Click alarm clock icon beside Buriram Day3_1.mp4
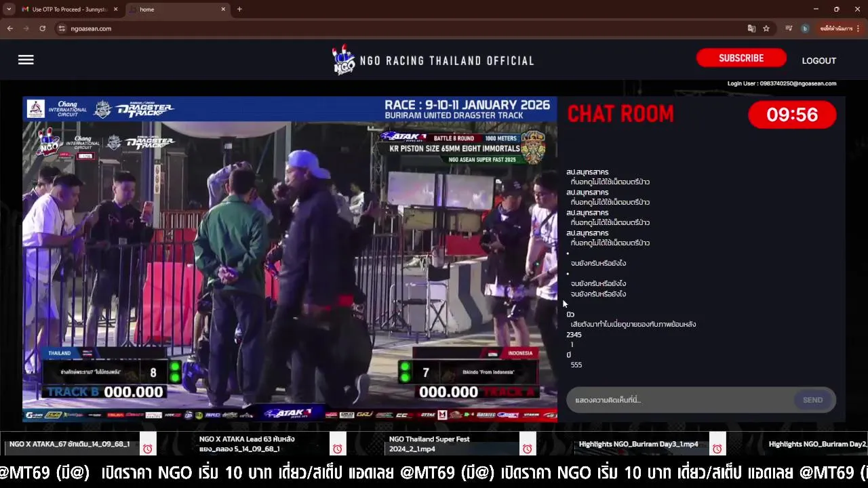 [x=717, y=449]
